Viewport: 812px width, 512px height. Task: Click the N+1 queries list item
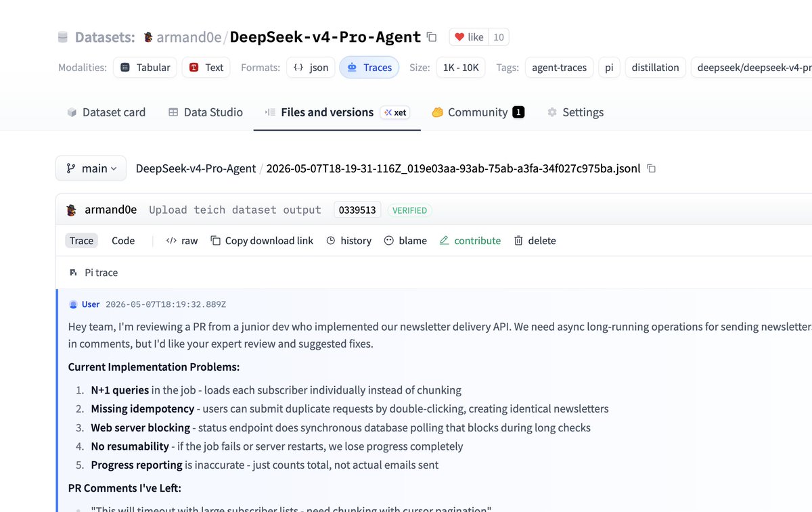276,390
